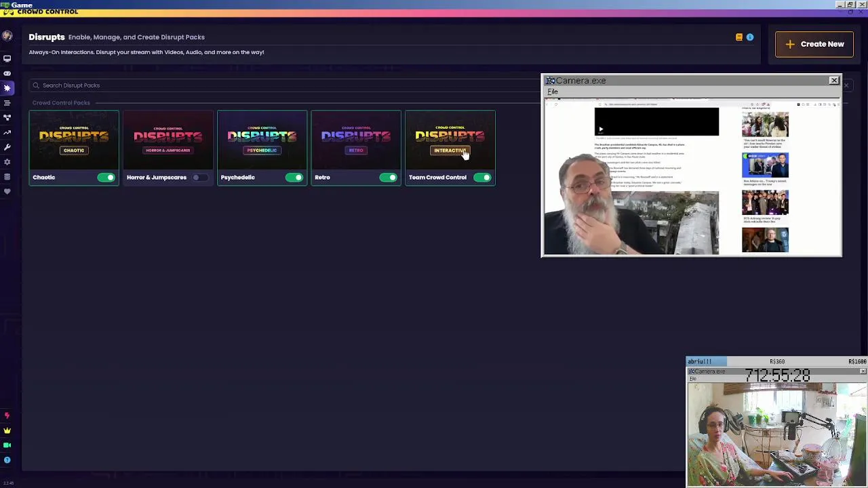Screen dimensions: 868x488
Task: Toggle the Chaotic disrupt pack off
Action: point(106,178)
